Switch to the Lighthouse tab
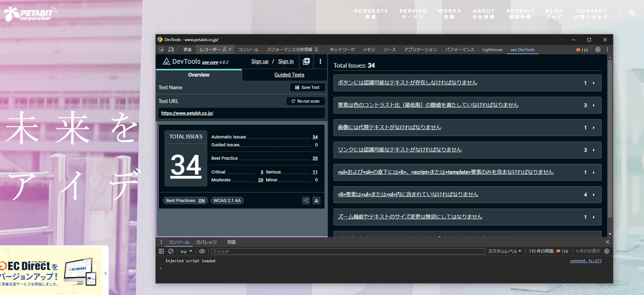Image resolution: width=644 pixels, height=295 pixels. click(x=492, y=50)
